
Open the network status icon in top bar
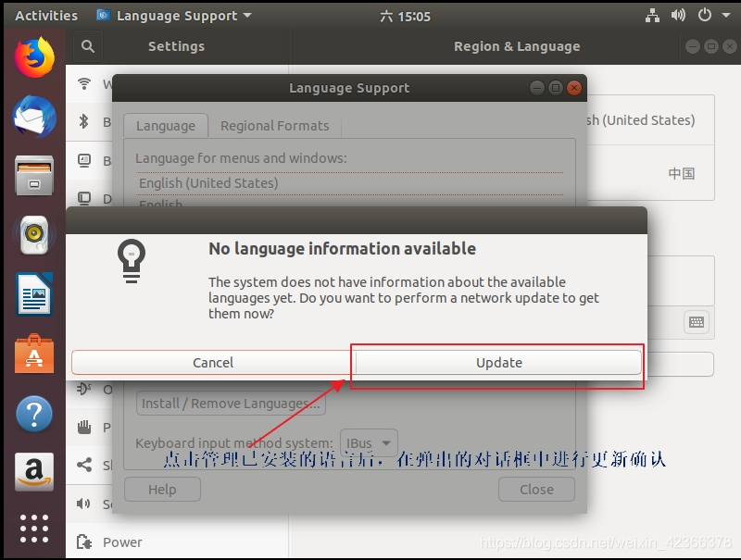click(x=652, y=16)
